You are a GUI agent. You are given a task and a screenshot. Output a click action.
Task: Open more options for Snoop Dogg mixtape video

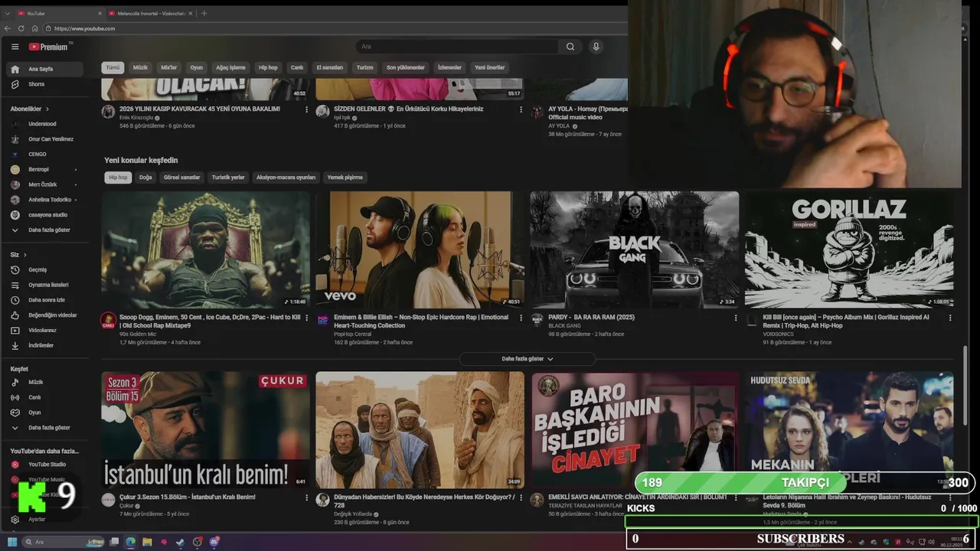[306, 318]
